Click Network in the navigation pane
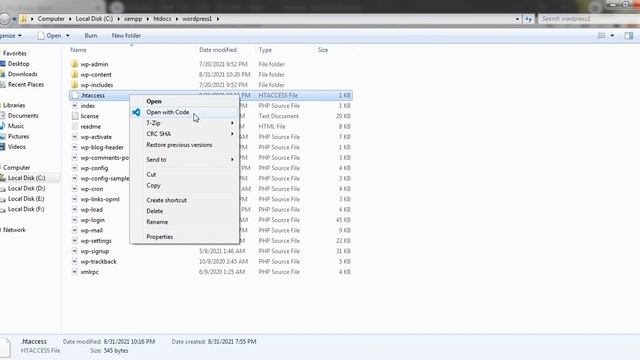The width and height of the screenshot is (640, 360). (14, 230)
